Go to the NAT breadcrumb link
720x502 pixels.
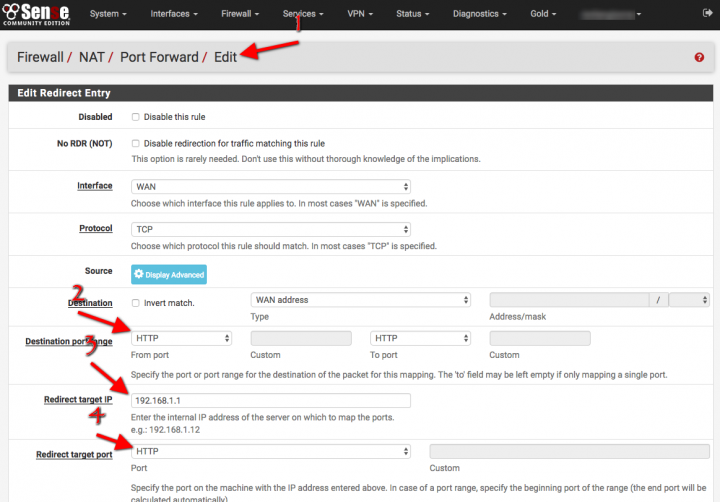click(x=91, y=57)
